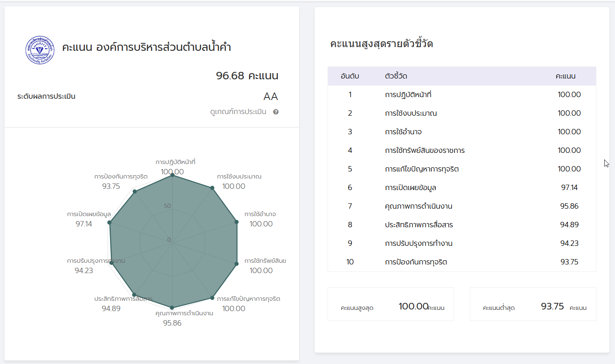Click radar label การเปิดเผยข้อมูล
Screen dimensions: 615x364
(x=89, y=214)
